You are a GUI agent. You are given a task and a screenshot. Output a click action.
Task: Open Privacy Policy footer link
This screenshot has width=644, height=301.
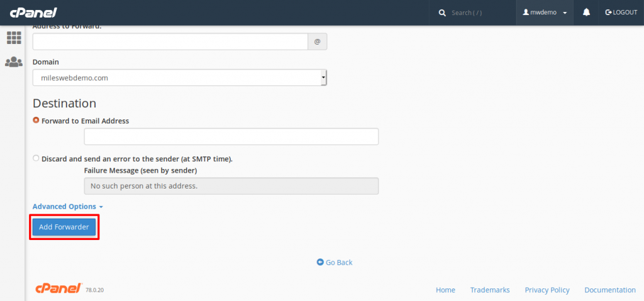(547, 290)
